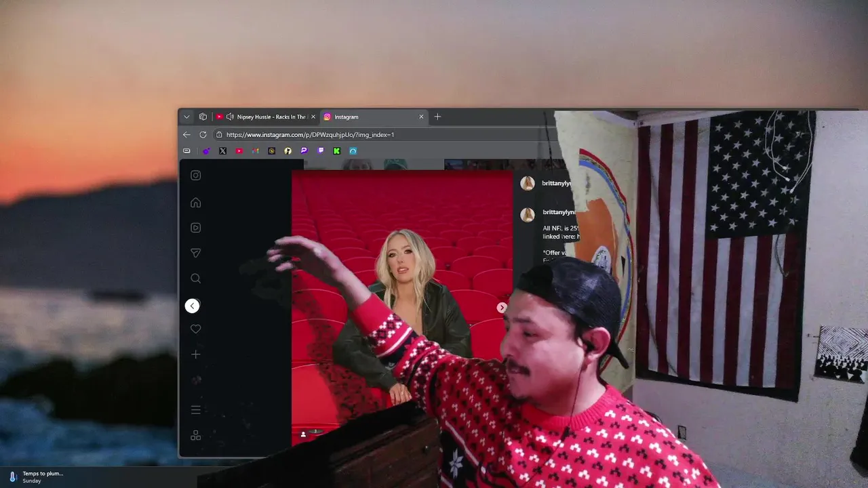Open the poster's avatar in post header
The height and width of the screenshot is (488, 868).
click(x=527, y=184)
